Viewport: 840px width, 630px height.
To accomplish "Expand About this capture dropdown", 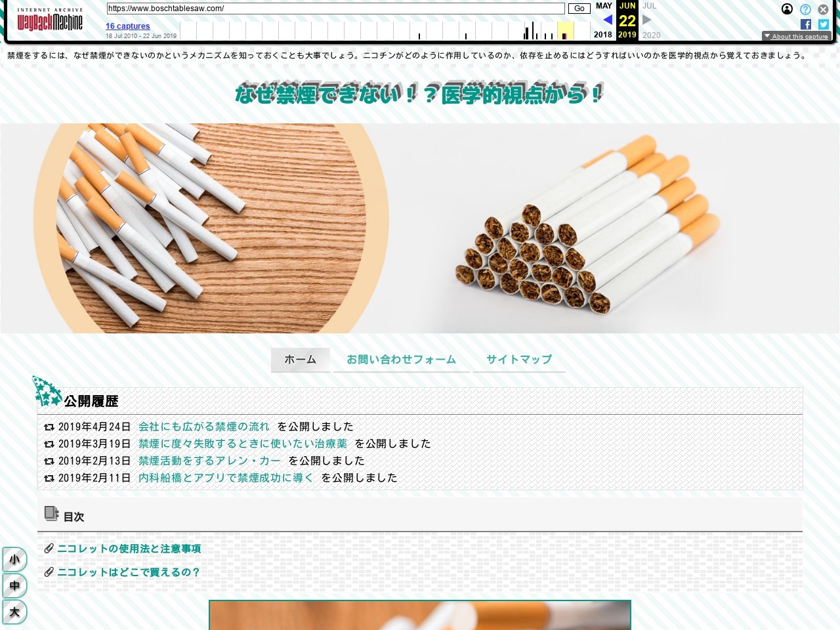I will click(796, 36).
